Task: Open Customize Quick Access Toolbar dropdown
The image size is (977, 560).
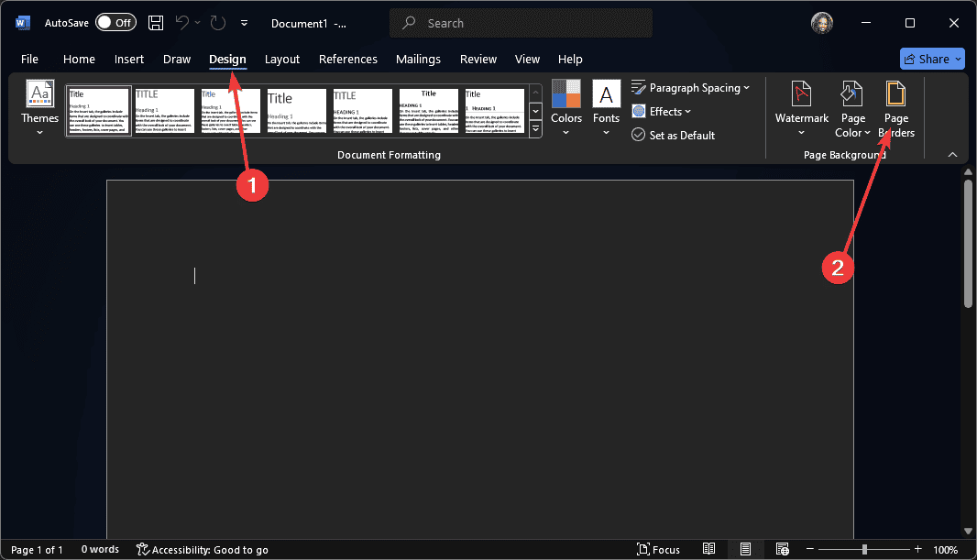Action: point(244,23)
